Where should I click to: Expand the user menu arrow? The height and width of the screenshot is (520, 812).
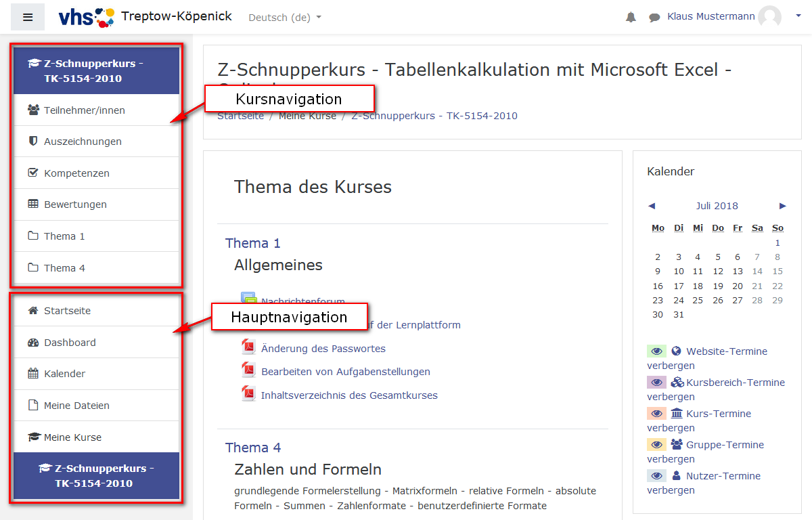[x=798, y=17]
